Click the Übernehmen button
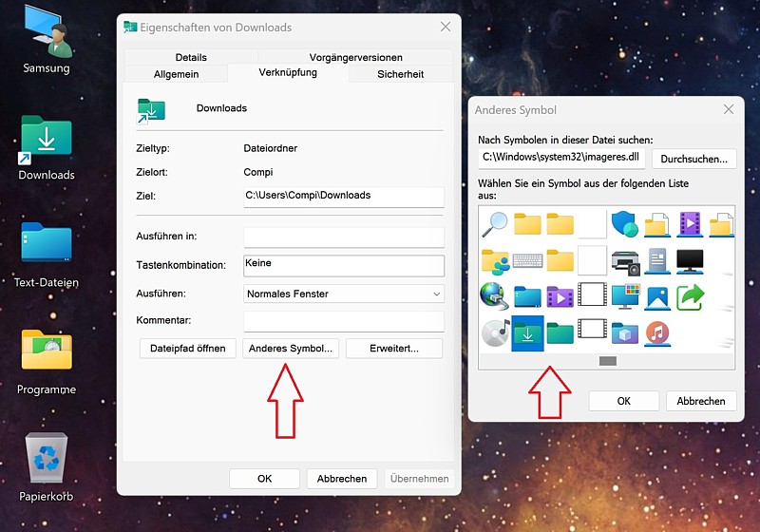 coord(419,479)
